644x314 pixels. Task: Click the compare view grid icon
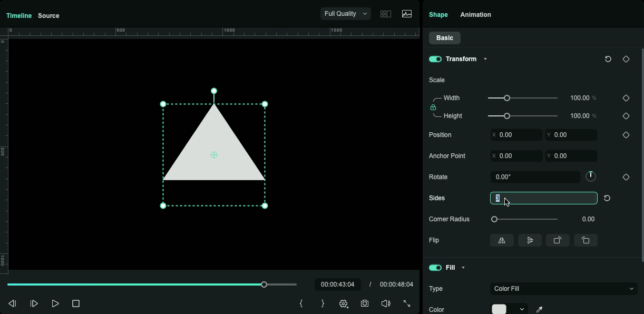(386, 14)
